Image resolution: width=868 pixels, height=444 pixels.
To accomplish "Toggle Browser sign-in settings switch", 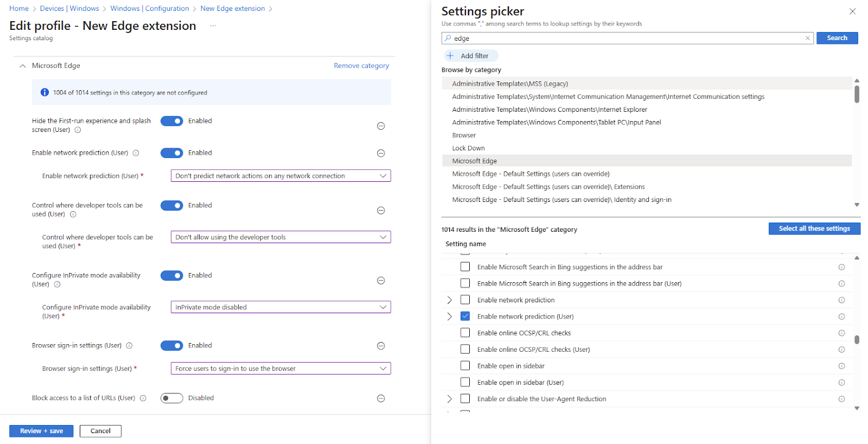I will point(172,346).
